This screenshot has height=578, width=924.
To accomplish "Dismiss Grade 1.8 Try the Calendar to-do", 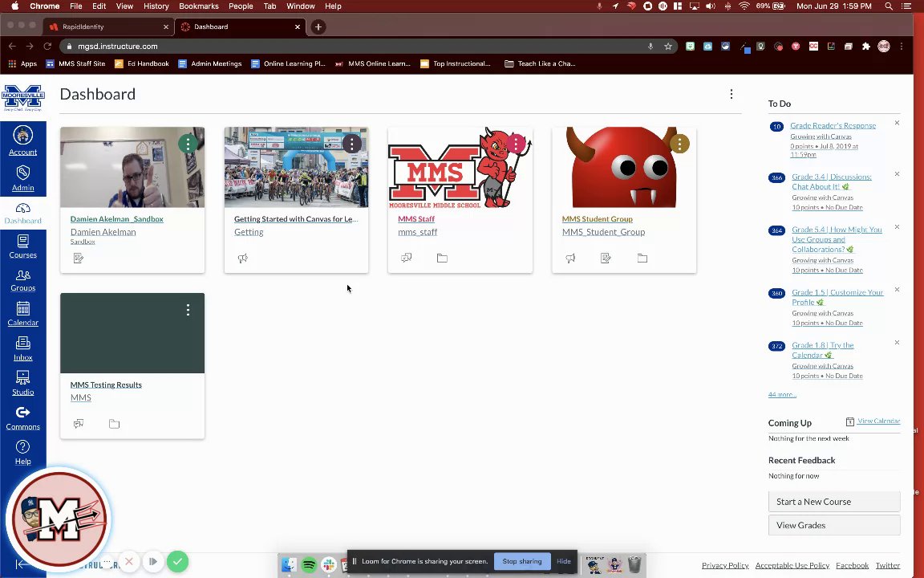I will point(897,343).
